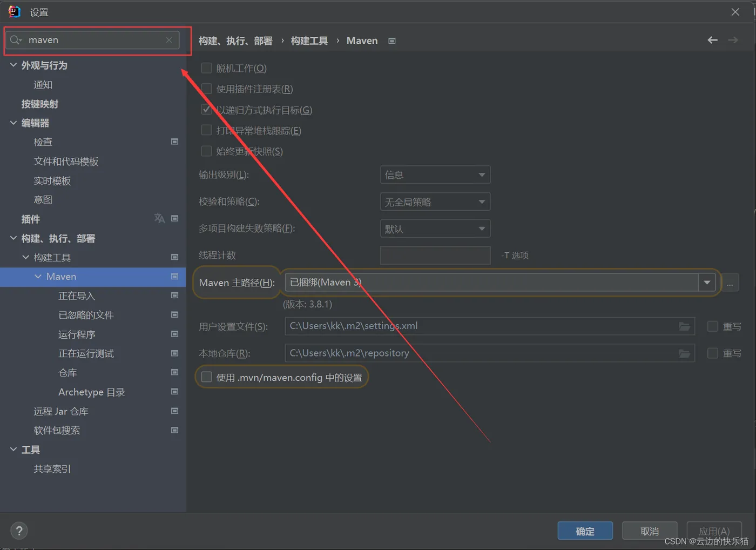The width and height of the screenshot is (756, 550).
Task: Check 重写 for 用户设置文件
Action: (713, 326)
